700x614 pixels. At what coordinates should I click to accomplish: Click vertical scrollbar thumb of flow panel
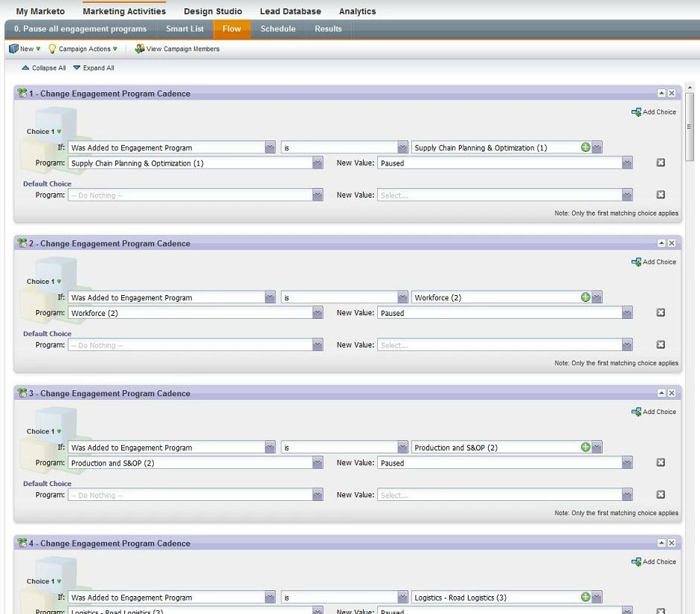pos(690,126)
